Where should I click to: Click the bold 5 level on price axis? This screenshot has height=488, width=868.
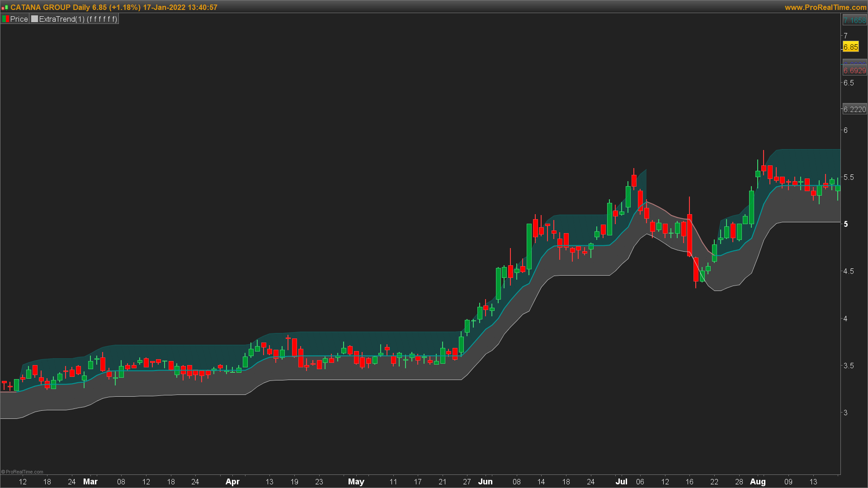pyautogui.click(x=846, y=224)
